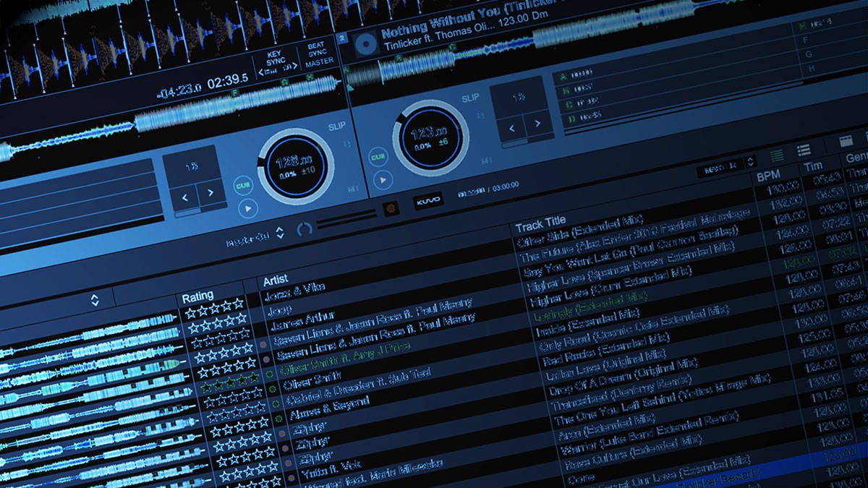The width and height of the screenshot is (868, 488).
Task: Lengthen loop with deck 1 right arrow
Action: pyautogui.click(x=210, y=192)
